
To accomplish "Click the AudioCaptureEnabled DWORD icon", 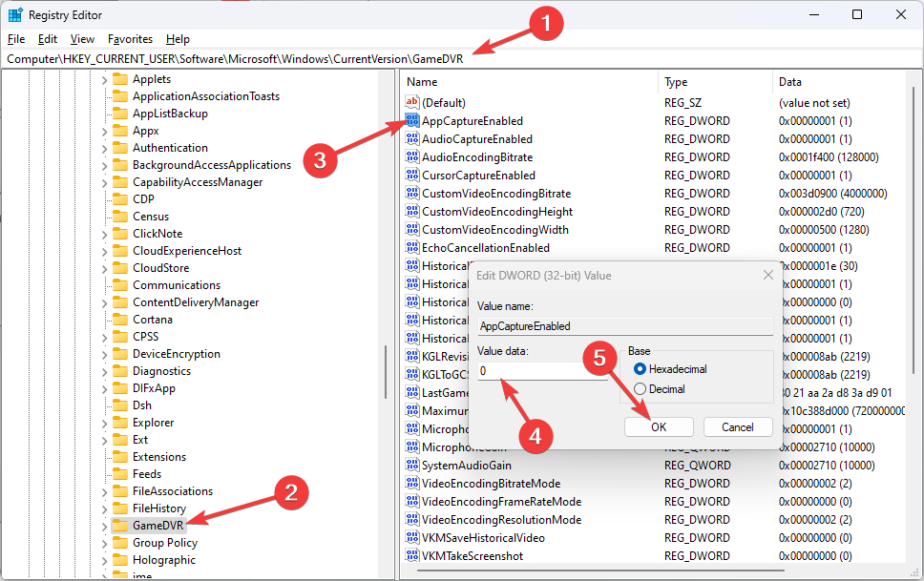I will (412, 139).
